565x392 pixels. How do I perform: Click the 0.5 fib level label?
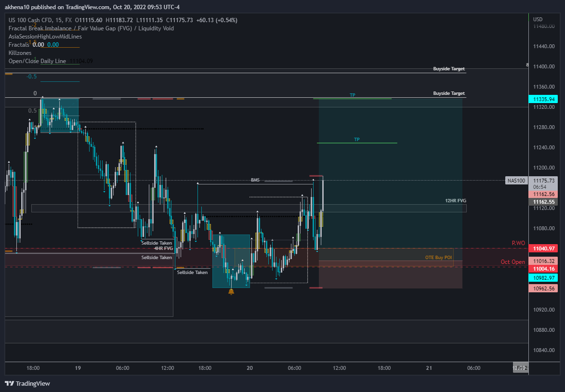[x=32, y=111]
